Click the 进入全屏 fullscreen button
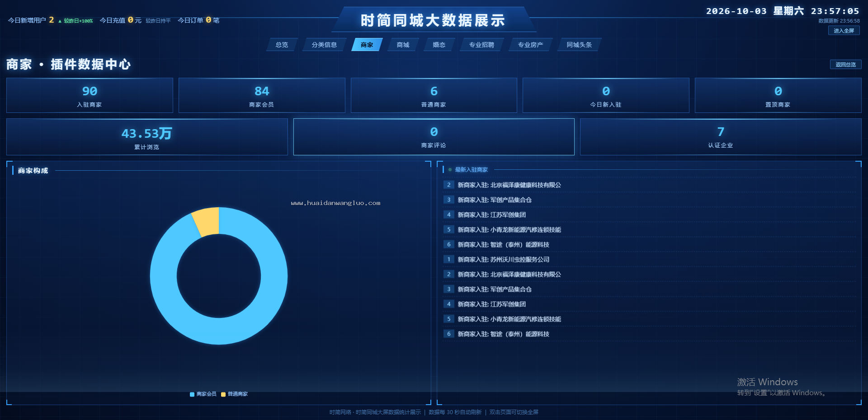Image resolution: width=868 pixels, height=420 pixels. pyautogui.click(x=844, y=31)
